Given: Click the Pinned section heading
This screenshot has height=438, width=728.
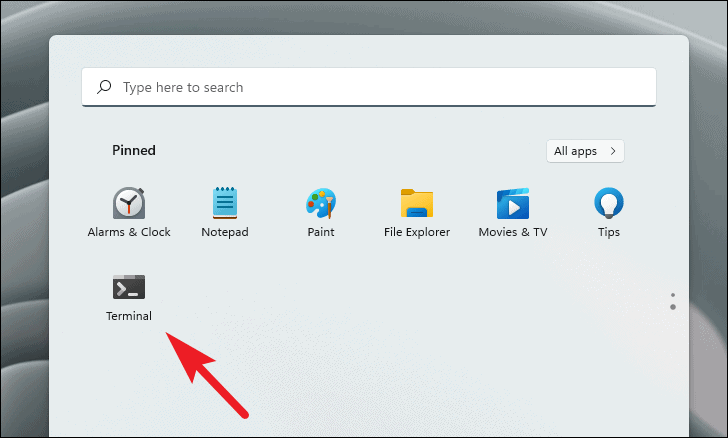Looking at the screenshot, I should (x=134, y=150).
